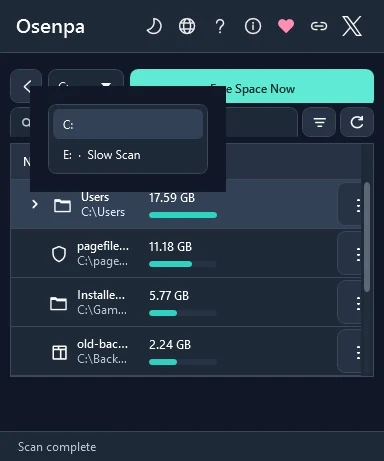Expand the Users folder chevron
The width and height of the screenshot is (384, 461).
pos(35,204)
